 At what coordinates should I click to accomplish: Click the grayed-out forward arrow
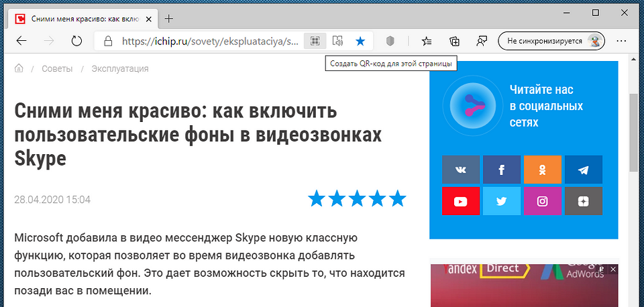(x=49, y=41)
